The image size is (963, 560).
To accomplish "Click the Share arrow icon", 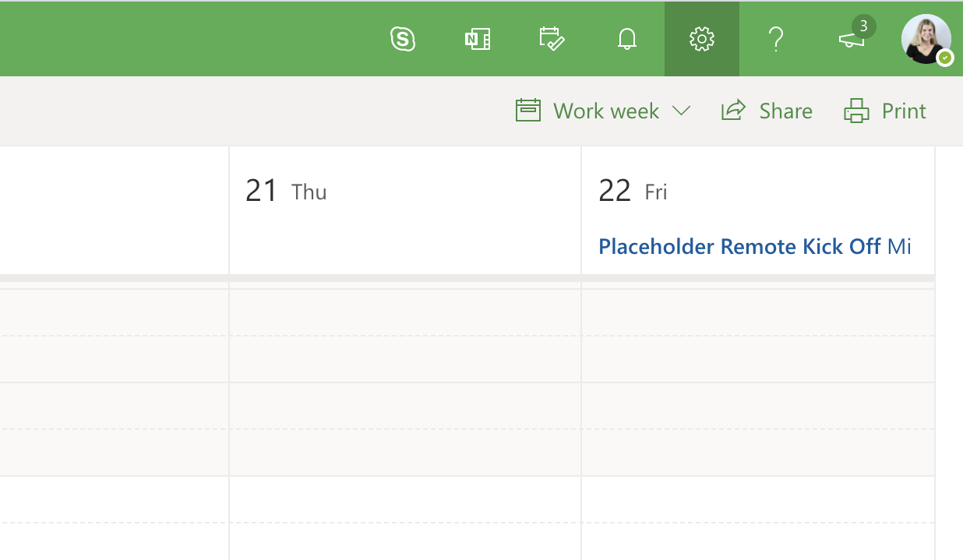I will click(733, 111).
